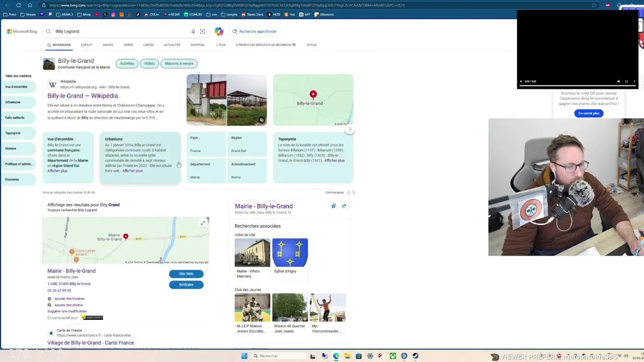Switch to the VIDÉOS tab
Viewport: 644px width, 362px height.
(128, 45)
